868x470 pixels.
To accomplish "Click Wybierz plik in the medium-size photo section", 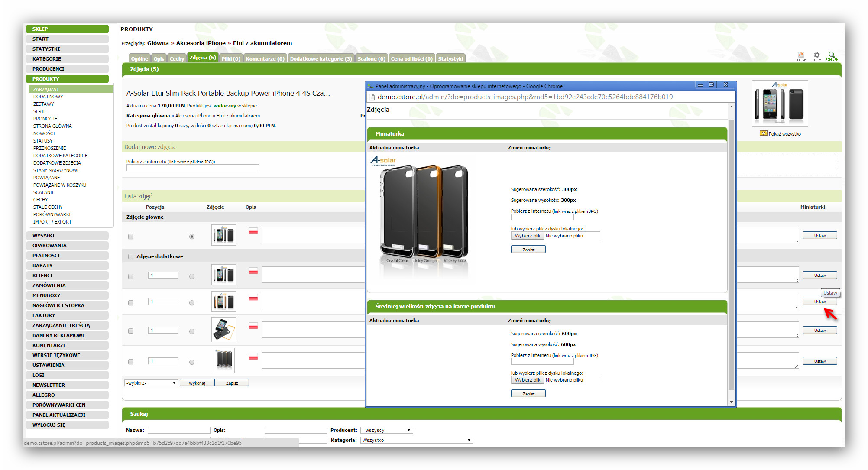I will click(x=527, y=380).
